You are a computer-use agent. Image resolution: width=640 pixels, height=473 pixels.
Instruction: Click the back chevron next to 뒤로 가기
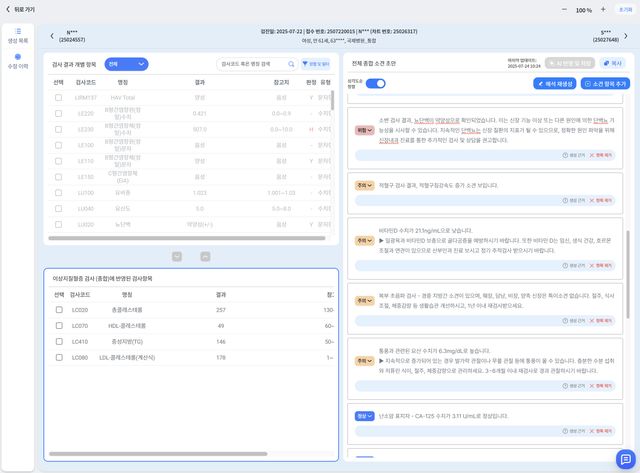pos(8,9)
